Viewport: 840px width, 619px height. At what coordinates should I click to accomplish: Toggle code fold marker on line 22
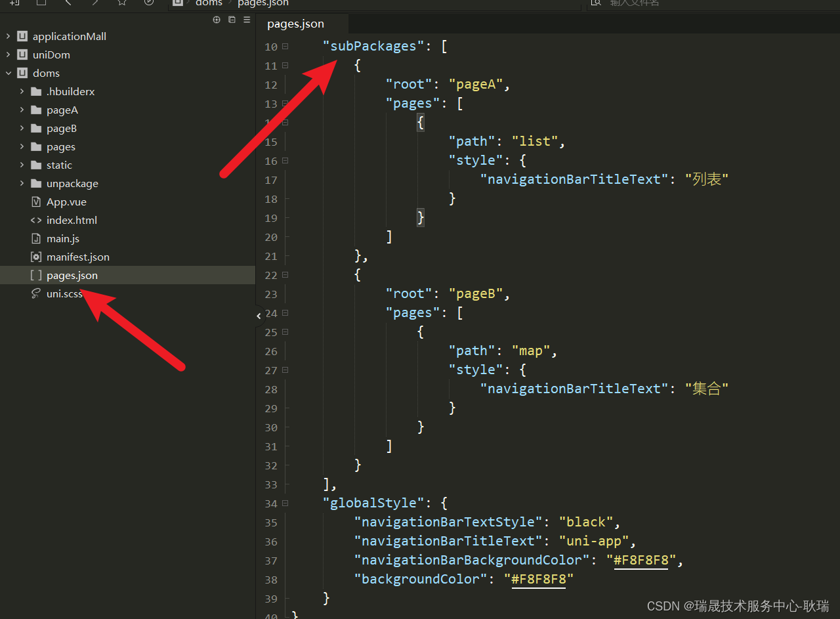(285, 275)
